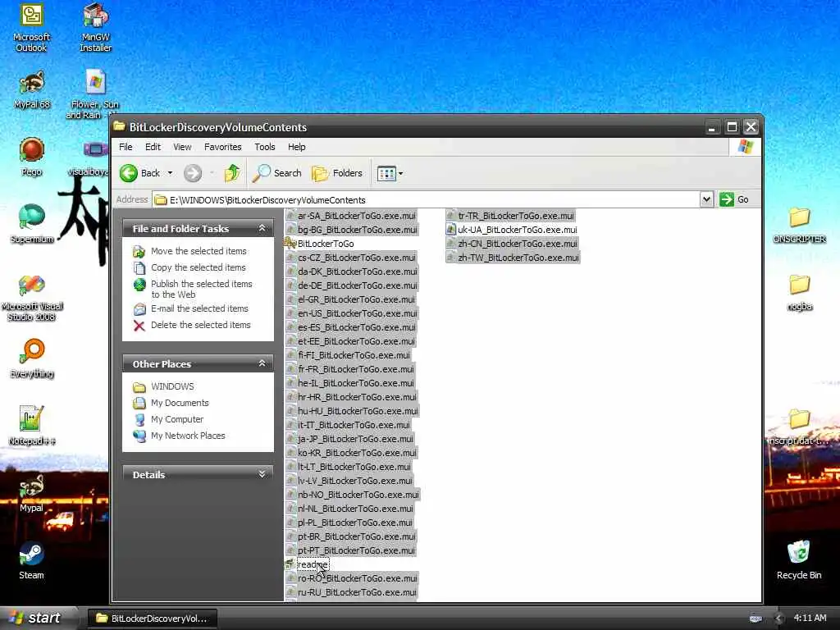
Task: Open the Tools menu
Action: tap(265, 147)
